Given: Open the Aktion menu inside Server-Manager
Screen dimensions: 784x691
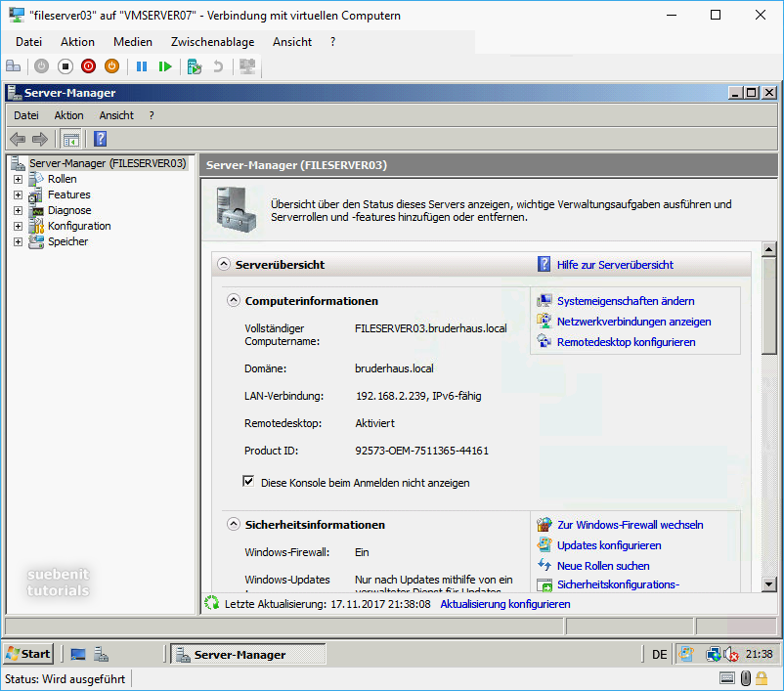Looking at the screenshot, I should point(69,115).
